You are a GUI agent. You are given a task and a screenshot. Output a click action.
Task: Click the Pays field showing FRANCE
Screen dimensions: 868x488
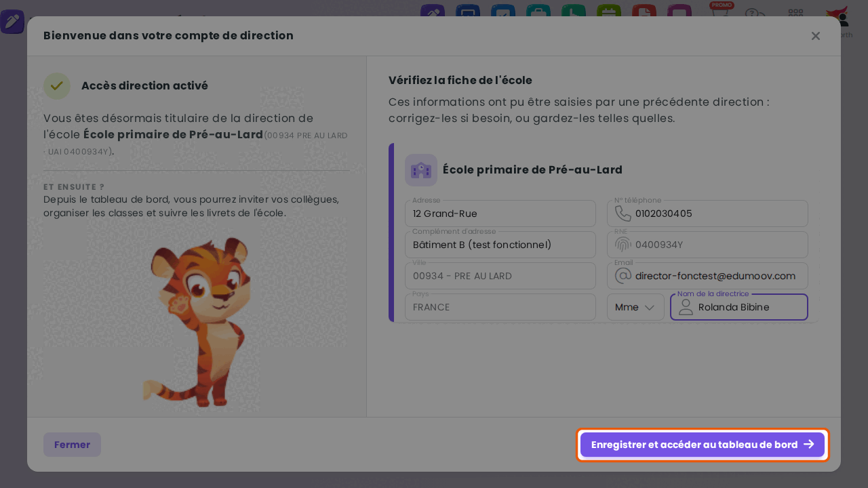click(x=500, y=307)
